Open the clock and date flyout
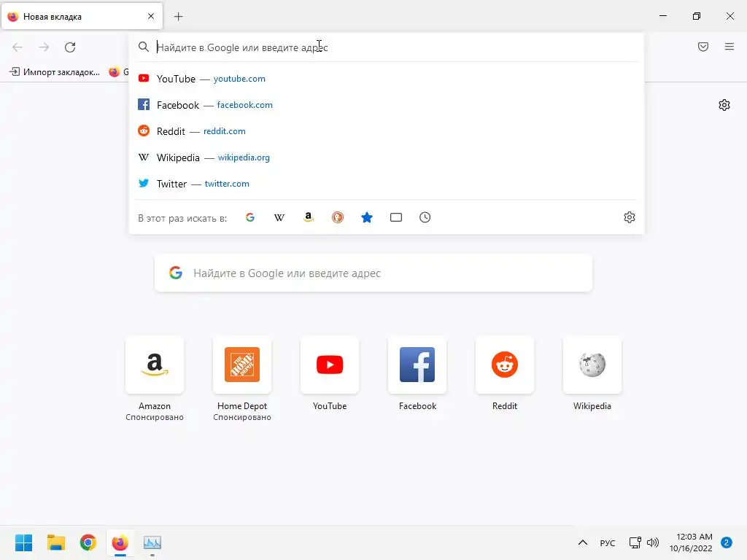The image size is (747, 560). click(691, 542)
